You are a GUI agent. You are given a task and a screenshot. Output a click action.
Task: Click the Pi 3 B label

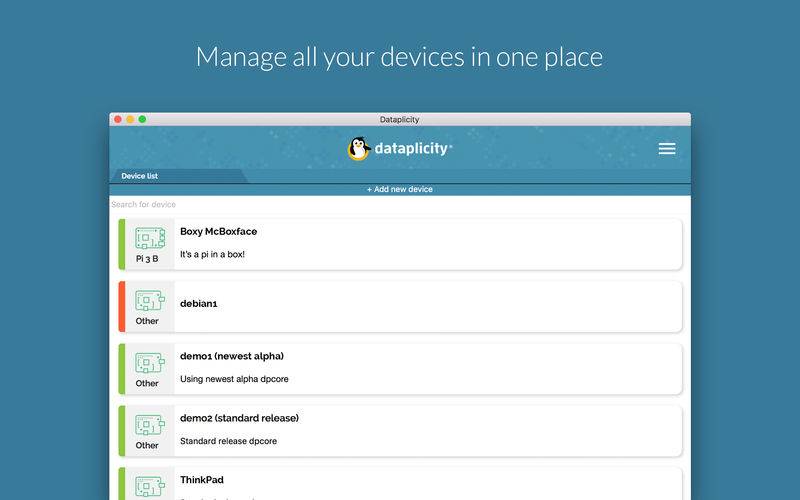click(x=147, y=259)
